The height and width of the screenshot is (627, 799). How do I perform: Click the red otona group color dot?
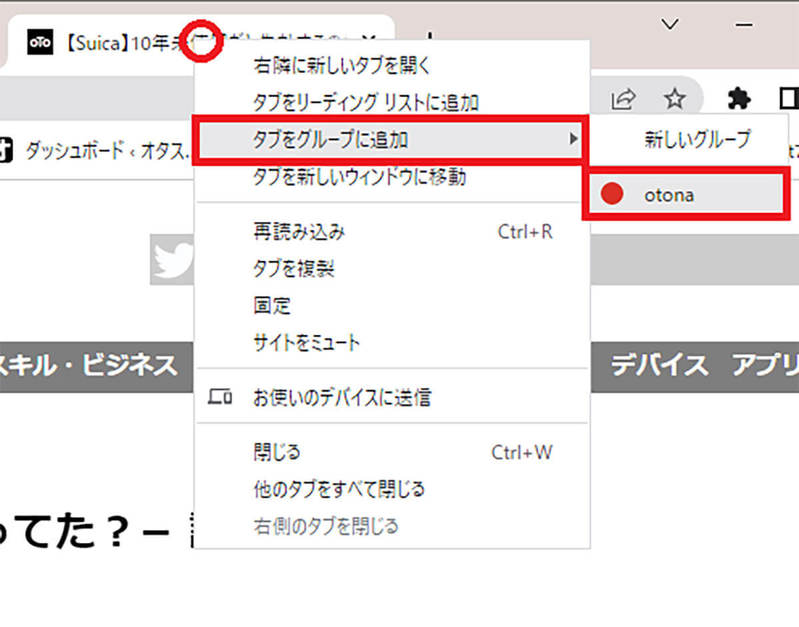611,194
